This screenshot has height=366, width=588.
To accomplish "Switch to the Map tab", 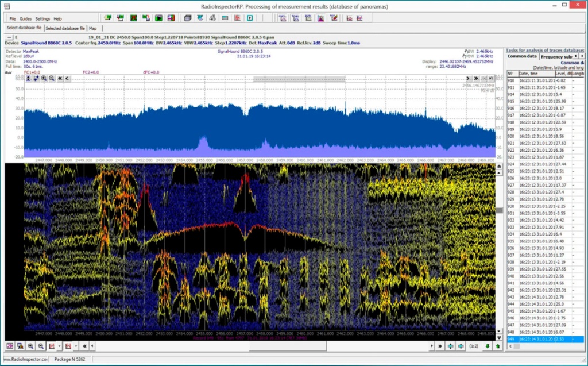I will 92,28.
